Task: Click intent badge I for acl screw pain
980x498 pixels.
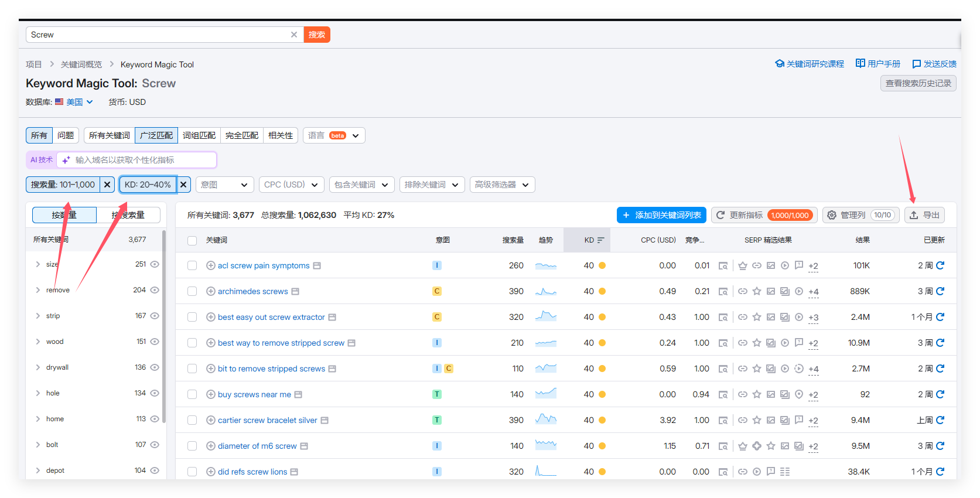Action: (437, 265)
